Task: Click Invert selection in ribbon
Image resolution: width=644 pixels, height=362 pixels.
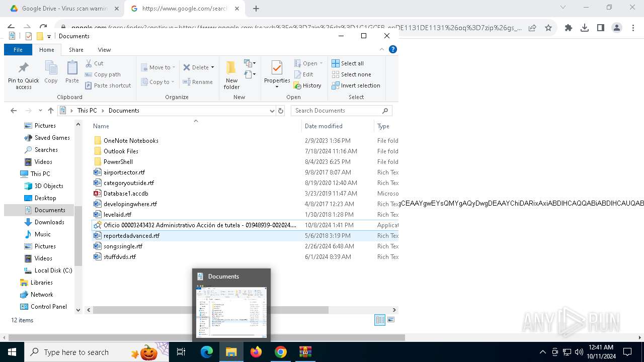Action: [x=356, y=85]
